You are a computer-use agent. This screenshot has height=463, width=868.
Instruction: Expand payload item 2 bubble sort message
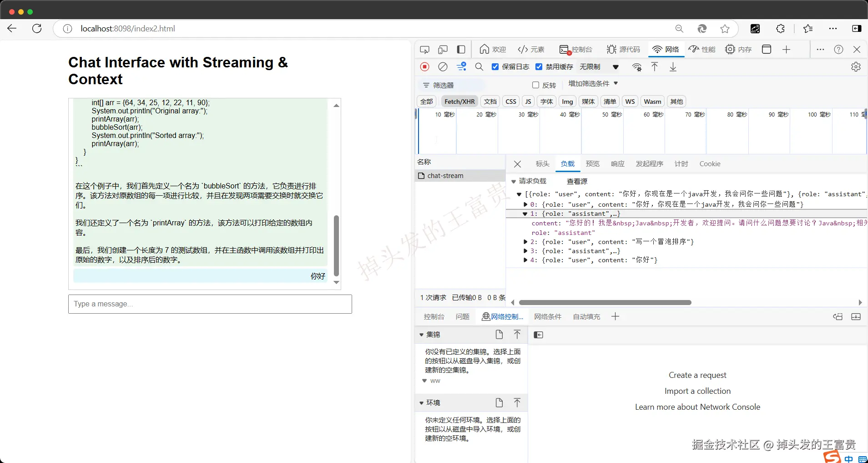[525, 242]
